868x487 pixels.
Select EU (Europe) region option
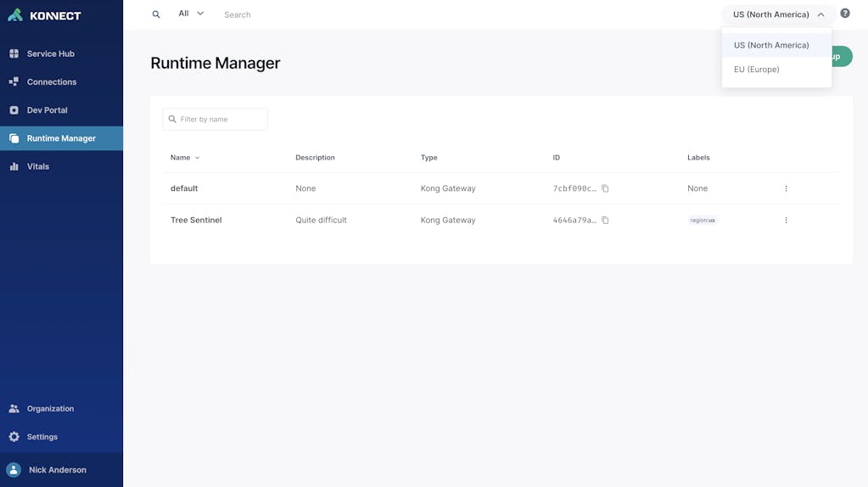pos(757,70)
